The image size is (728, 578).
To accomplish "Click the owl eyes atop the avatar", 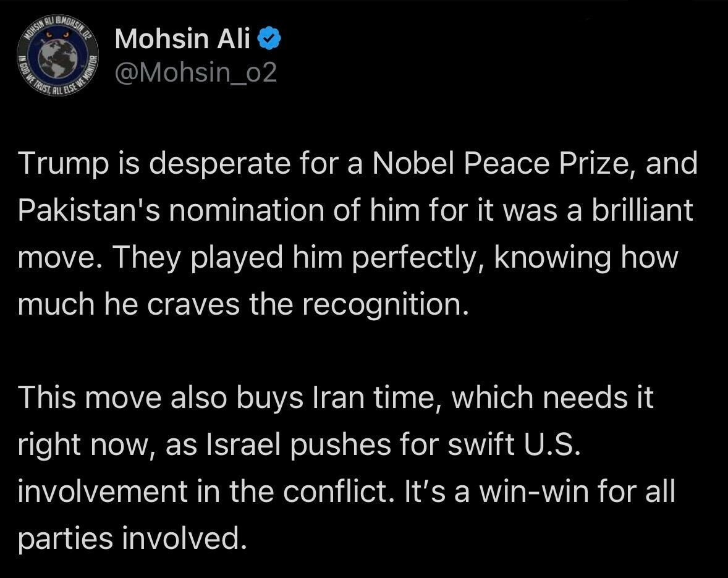I will click(x=57, y=35).
